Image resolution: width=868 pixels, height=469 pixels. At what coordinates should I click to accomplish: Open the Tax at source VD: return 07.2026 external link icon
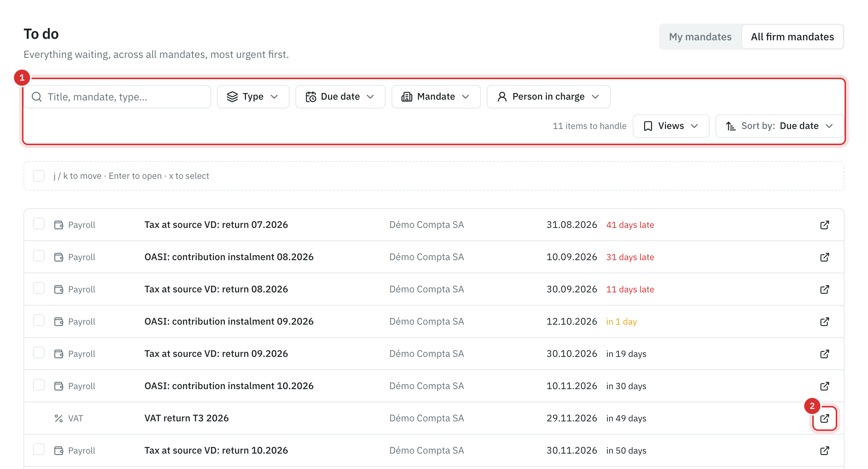point(824,225)
